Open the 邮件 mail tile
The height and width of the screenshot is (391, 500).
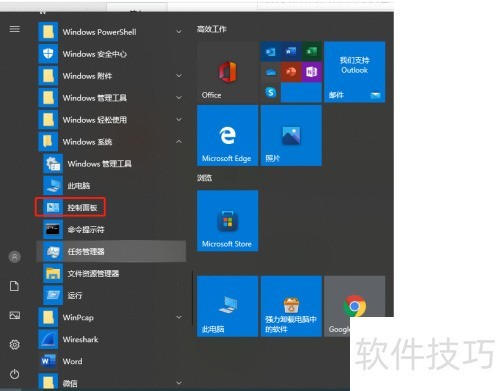click(x=355, y=72)
